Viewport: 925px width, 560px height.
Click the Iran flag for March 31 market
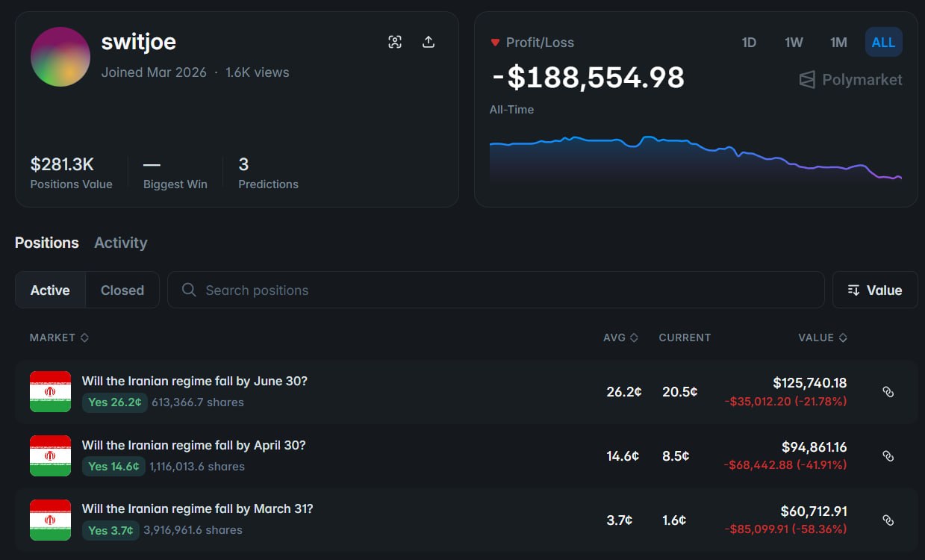click(x=50, y=520)
